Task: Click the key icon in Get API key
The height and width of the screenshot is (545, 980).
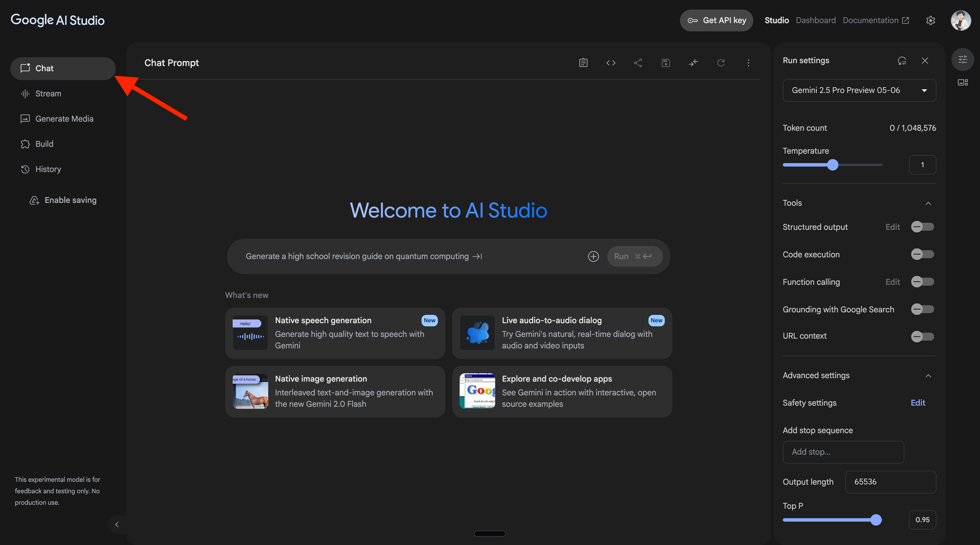Action: [692, 21]
